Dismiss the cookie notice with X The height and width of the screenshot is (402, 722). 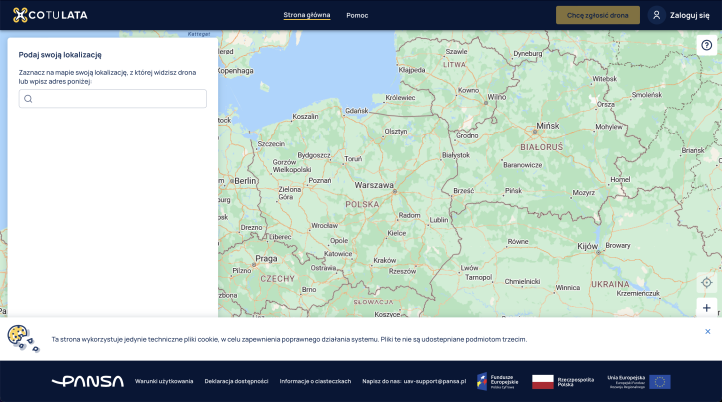(x=707, y=331)
